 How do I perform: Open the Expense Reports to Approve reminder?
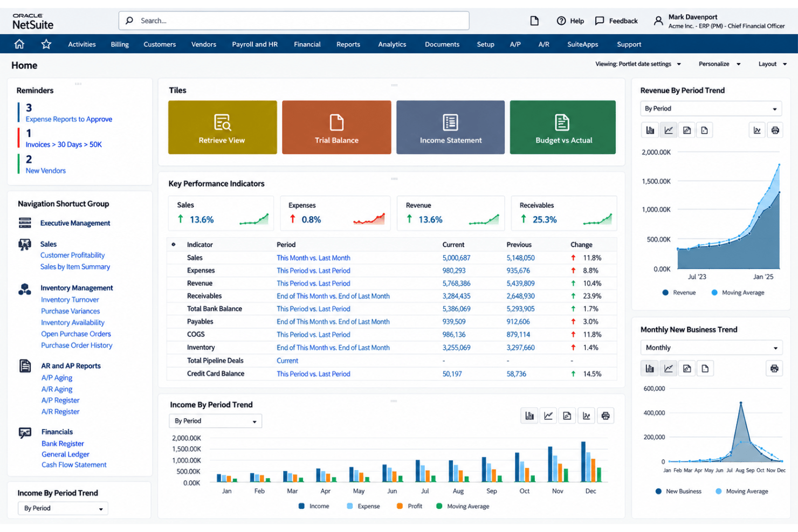click(69, 119)
